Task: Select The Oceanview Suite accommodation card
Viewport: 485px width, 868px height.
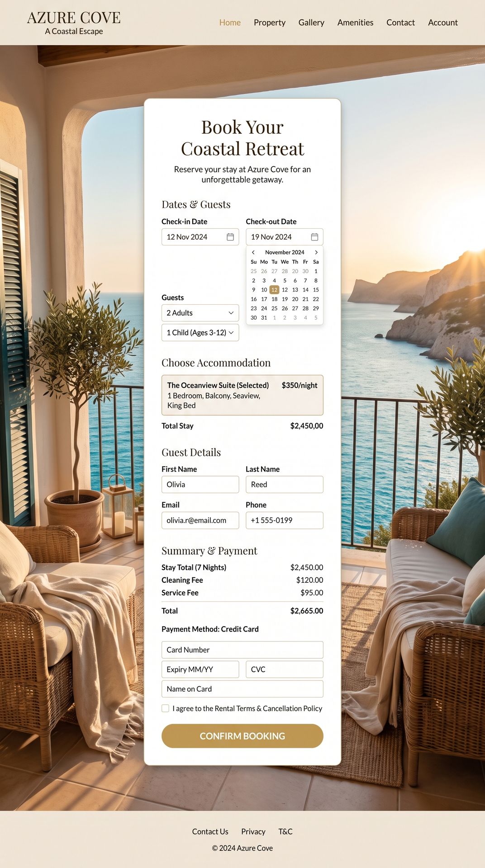Action: 242,395
